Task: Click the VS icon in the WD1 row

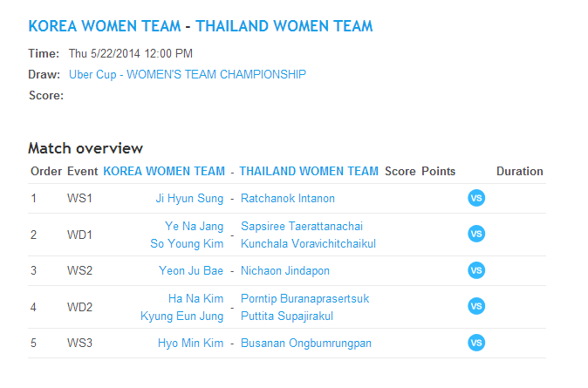Action: click(x=476, y=234)
